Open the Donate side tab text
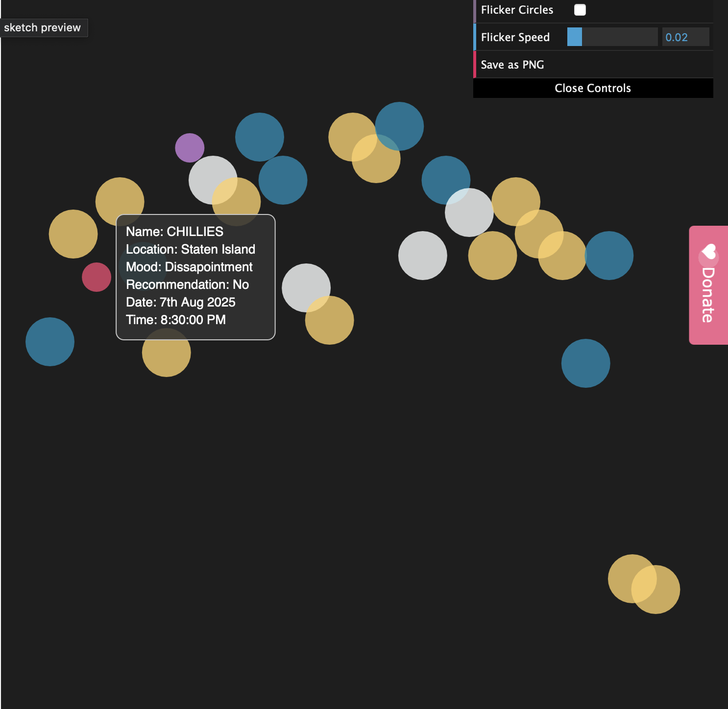Image resolution: width=728 pixels, height=709 pixels. click(708, 295)
